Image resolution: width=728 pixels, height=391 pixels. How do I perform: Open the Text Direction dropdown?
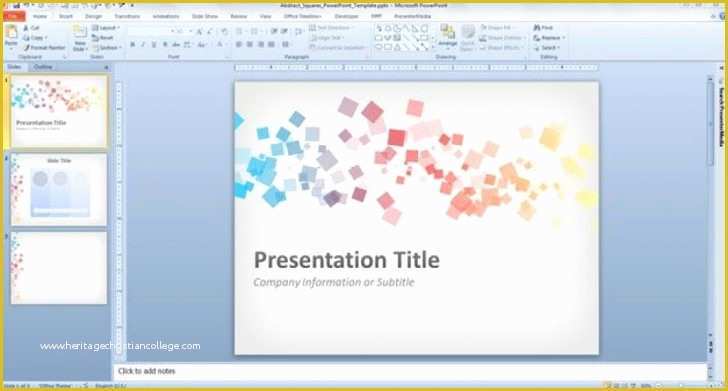pyautogui.click(x=332, y=28)
